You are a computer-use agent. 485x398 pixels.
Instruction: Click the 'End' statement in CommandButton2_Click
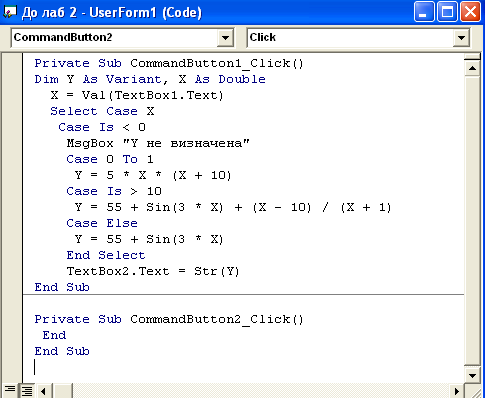pyautogui.click(x=54, y=335)
